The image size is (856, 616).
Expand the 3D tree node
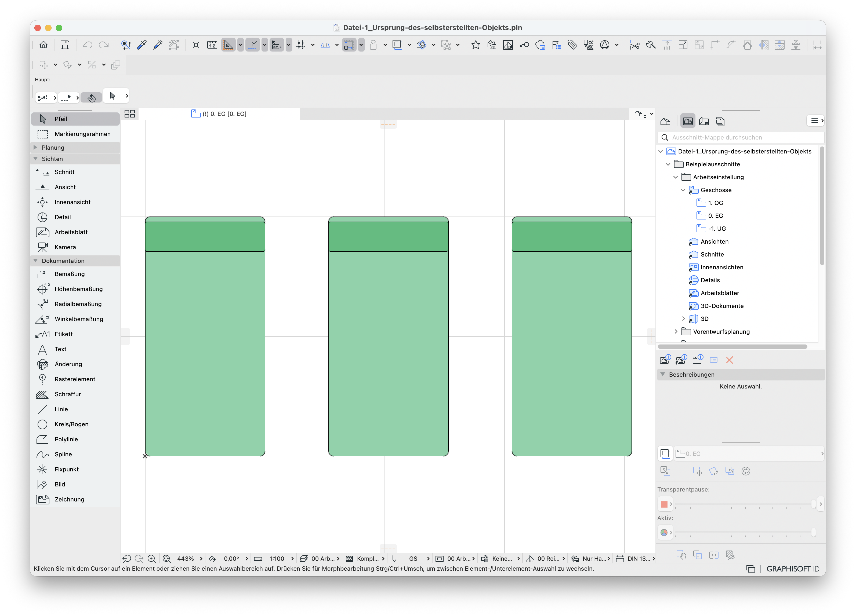[683, 319]
